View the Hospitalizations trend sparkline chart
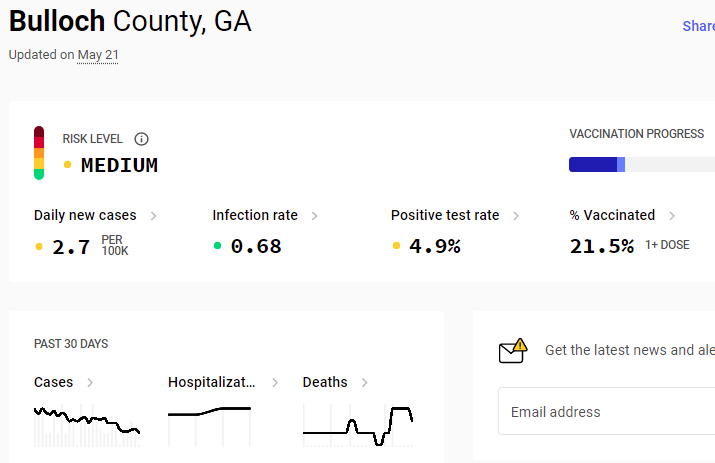715x463 pixels. pyautogui.click(x=209, y=425)
